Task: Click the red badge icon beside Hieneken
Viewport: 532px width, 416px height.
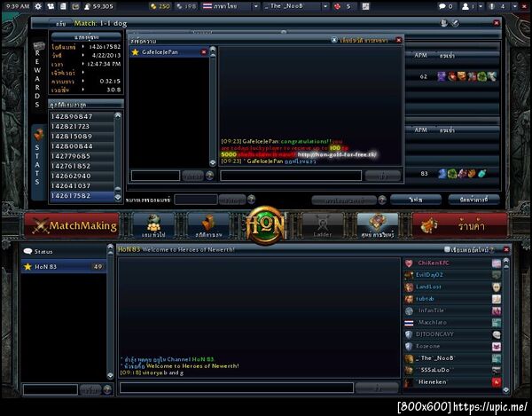Action: click(497, 382)
